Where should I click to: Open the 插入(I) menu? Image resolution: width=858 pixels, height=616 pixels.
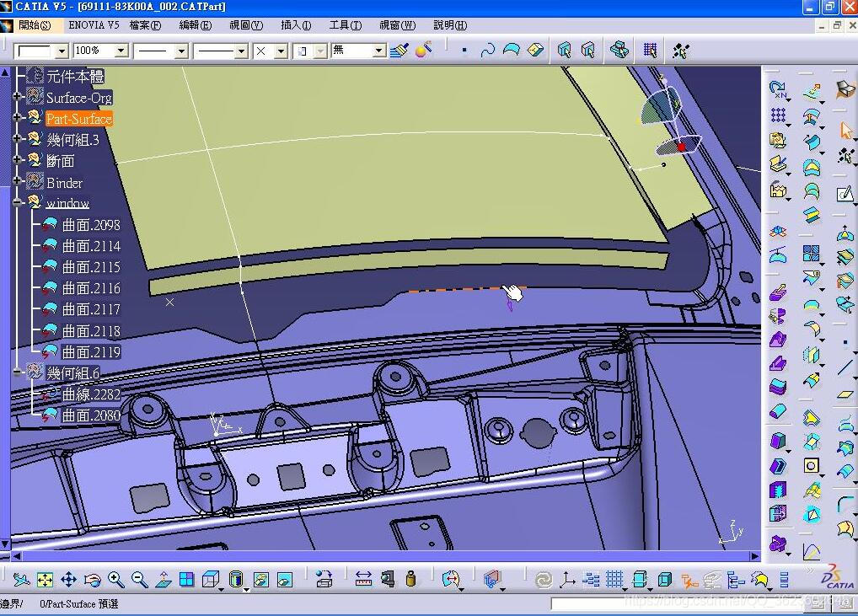[296, 25]
